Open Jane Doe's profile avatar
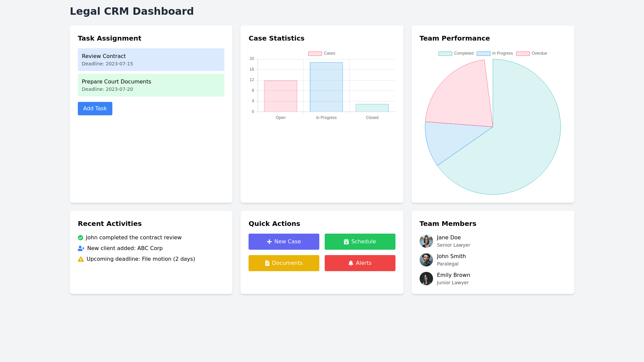Screen dimensions: 644x362 pos(426,241)
